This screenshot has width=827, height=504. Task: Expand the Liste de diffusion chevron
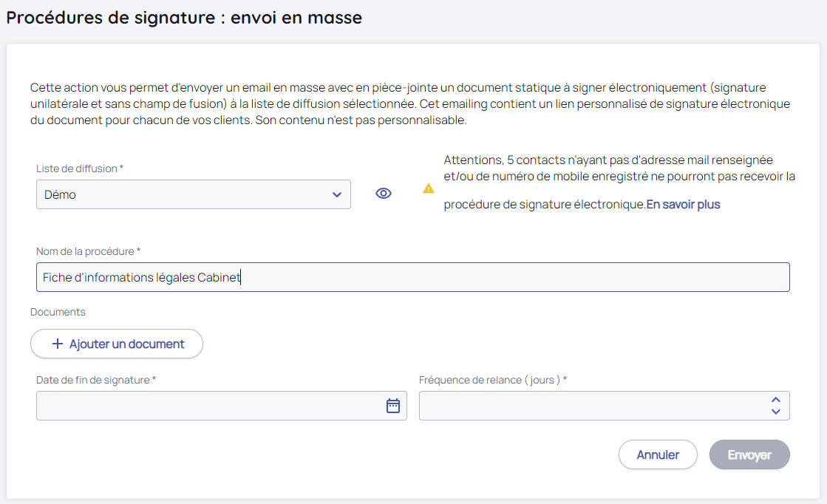(x=337, y=195)
